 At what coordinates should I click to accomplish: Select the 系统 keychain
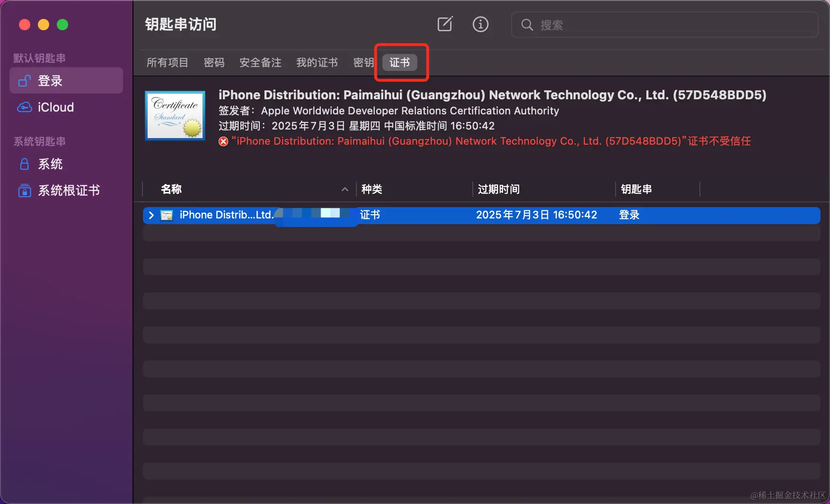click(66, 164)
